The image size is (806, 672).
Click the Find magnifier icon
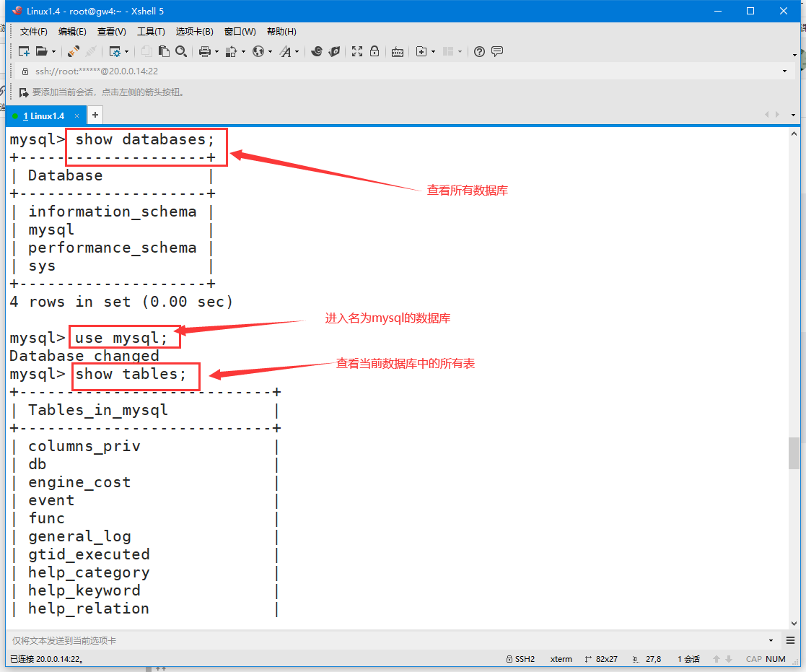(181, 51)
